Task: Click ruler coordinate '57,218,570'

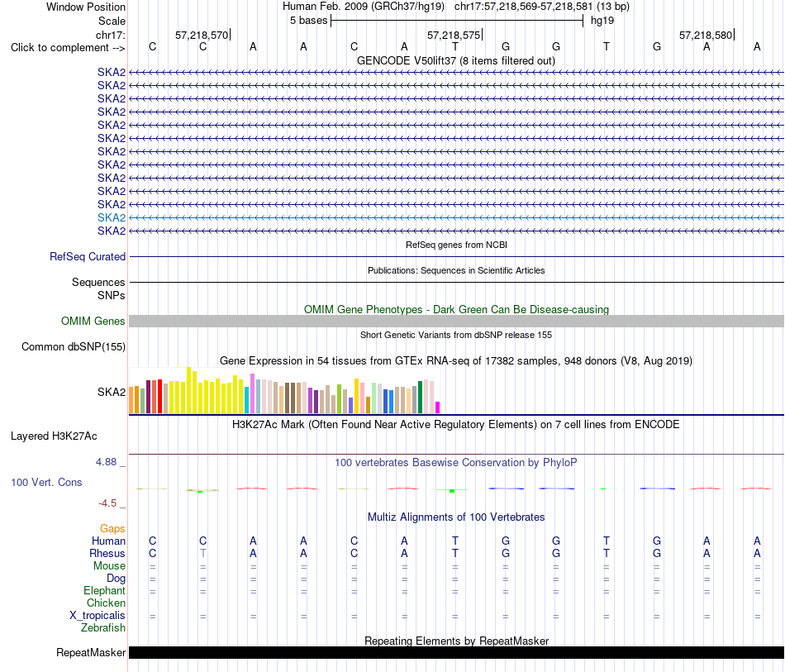Action: click(202, 35)
